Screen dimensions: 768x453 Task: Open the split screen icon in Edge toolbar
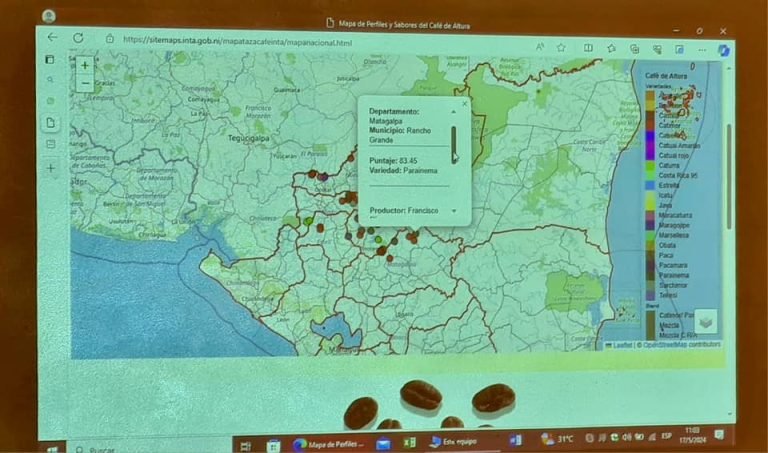coord(588,48)
